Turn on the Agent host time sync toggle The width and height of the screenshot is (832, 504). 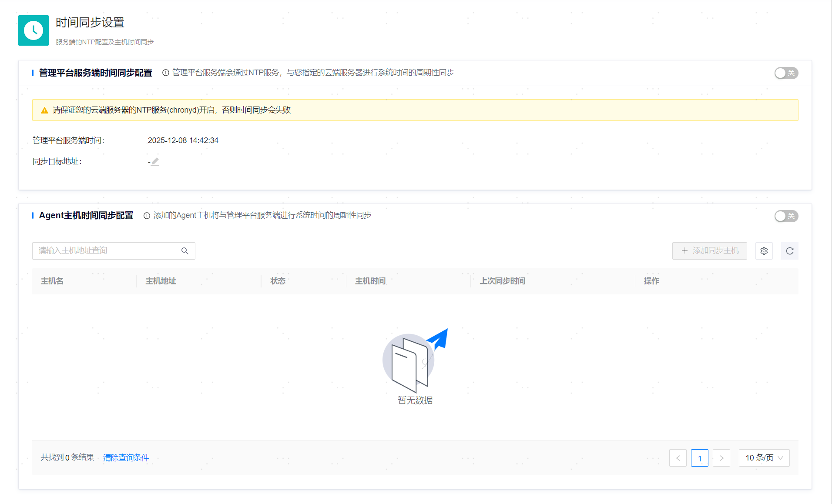(x=786, y=216)
